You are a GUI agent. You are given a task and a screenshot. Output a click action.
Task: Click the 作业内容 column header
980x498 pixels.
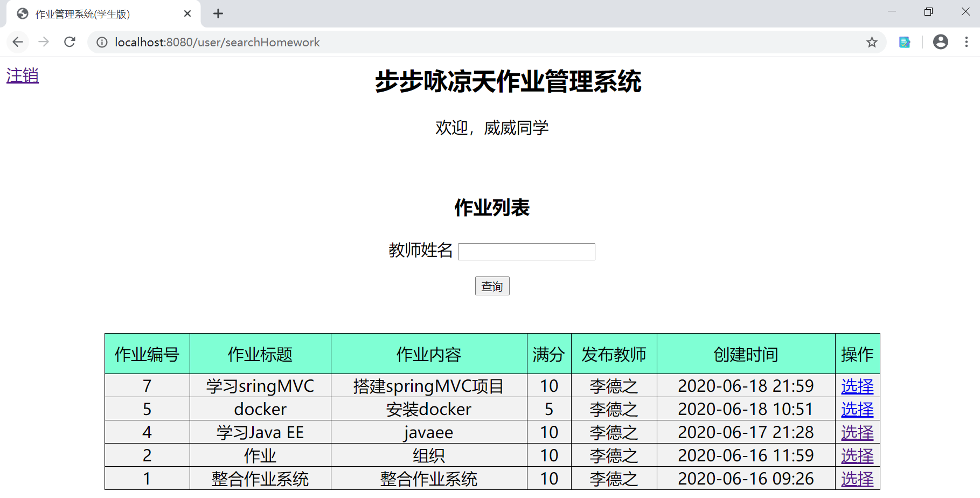pyautogui.click(x=429, y=354)
